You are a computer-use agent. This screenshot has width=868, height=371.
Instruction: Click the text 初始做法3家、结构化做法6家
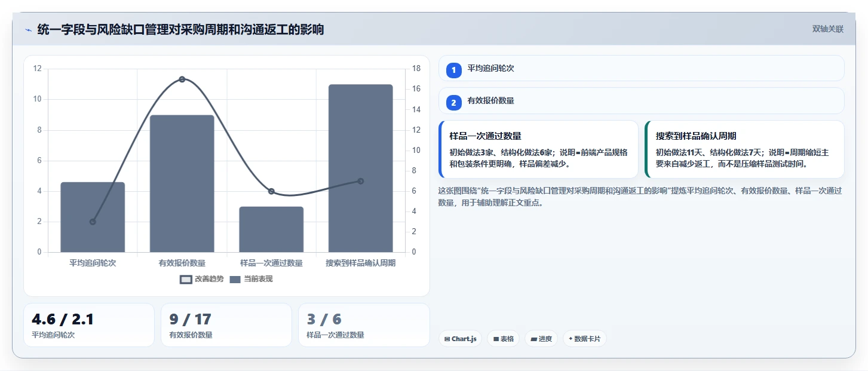(502, 152)
